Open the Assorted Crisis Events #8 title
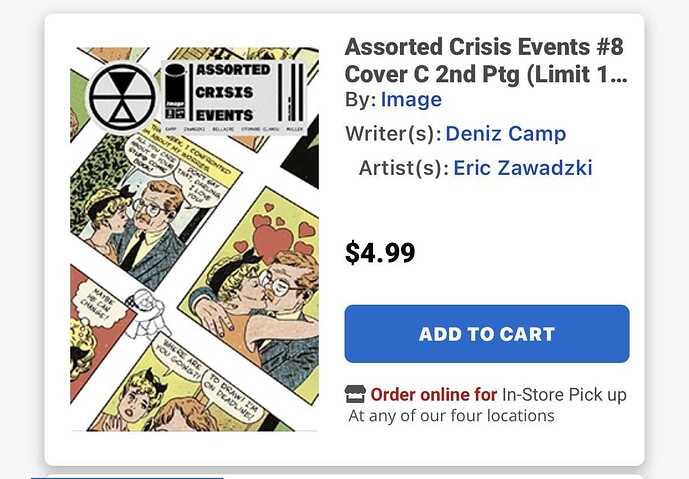689x479 pixels. (x=486, y=60)
